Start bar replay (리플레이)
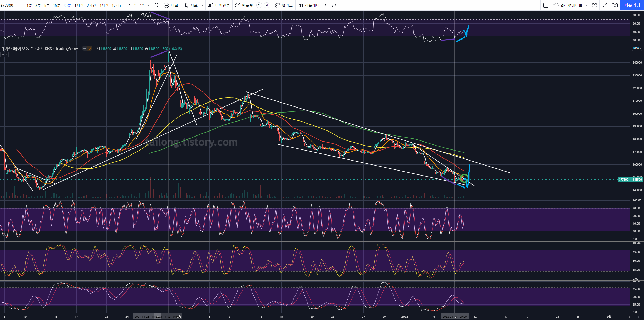Screen dimensions: 644x320 tap(309, 5)
